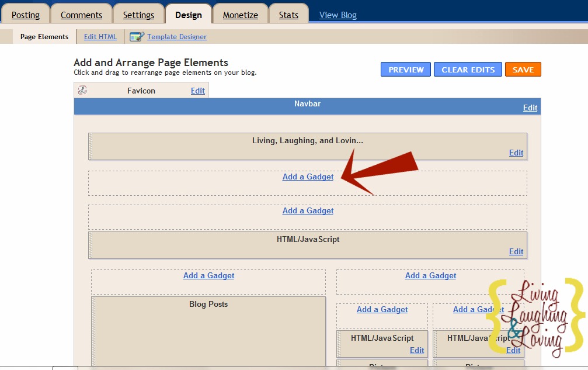Switch to the Settings tab

click(x=139, y=15)
